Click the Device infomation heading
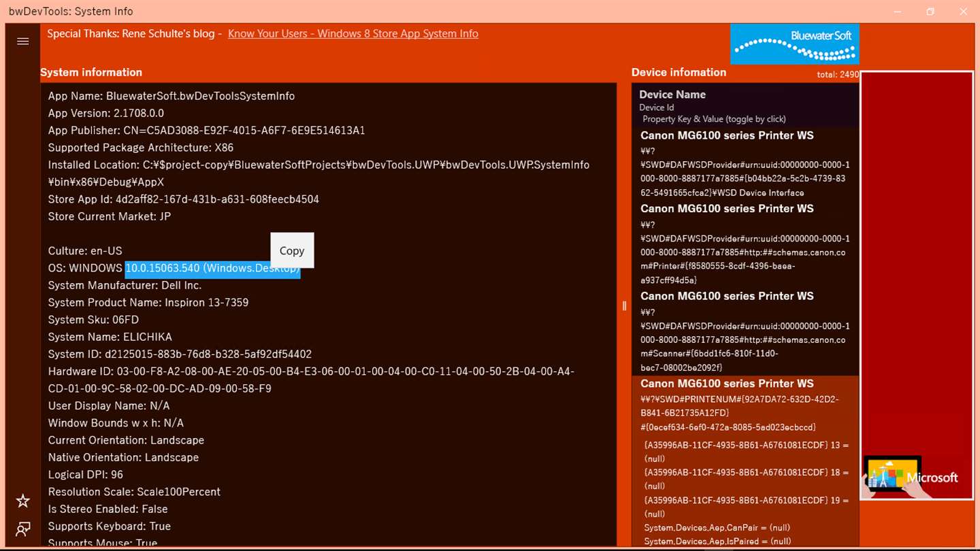 click(x=679, y=72)
